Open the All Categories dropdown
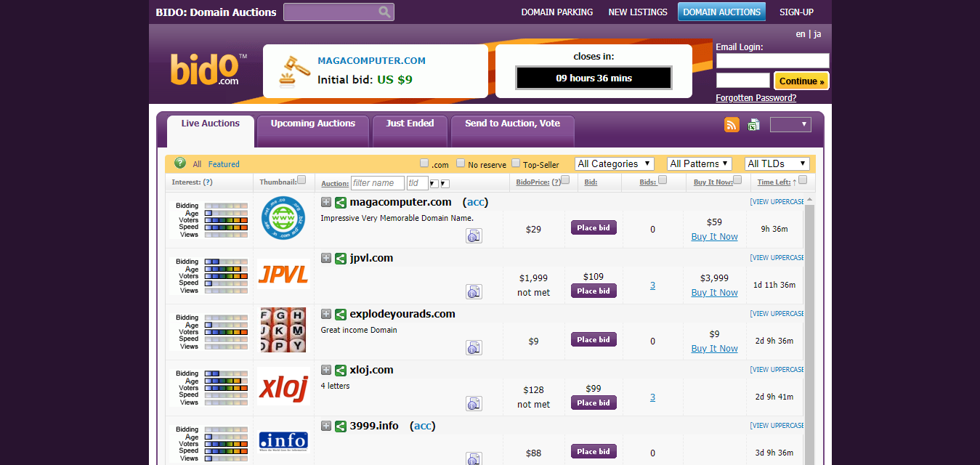This screenshot has height=465, width=980. point(615,163)
